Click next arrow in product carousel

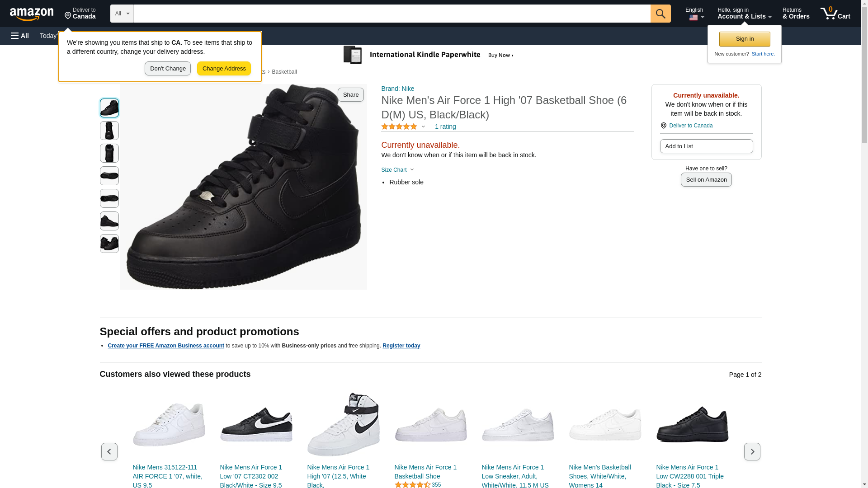[x=752, y=451]
